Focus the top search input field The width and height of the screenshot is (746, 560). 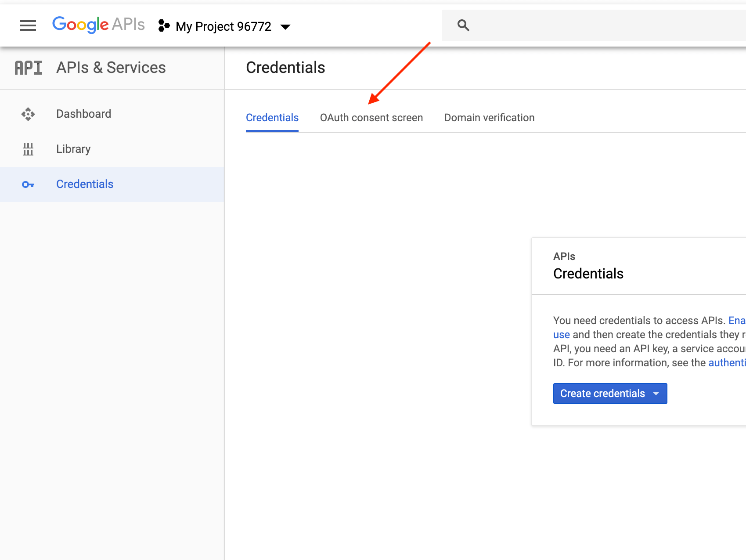tap(606, 25)
